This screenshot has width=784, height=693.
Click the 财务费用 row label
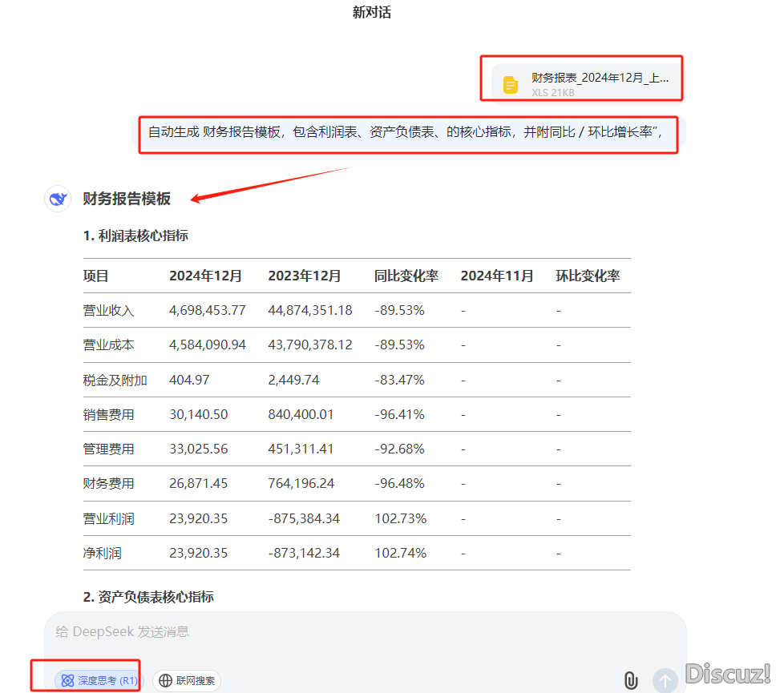pos(108,484)
